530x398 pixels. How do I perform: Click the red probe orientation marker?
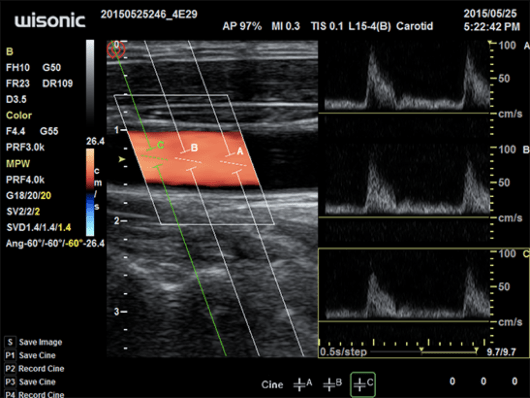116,49
